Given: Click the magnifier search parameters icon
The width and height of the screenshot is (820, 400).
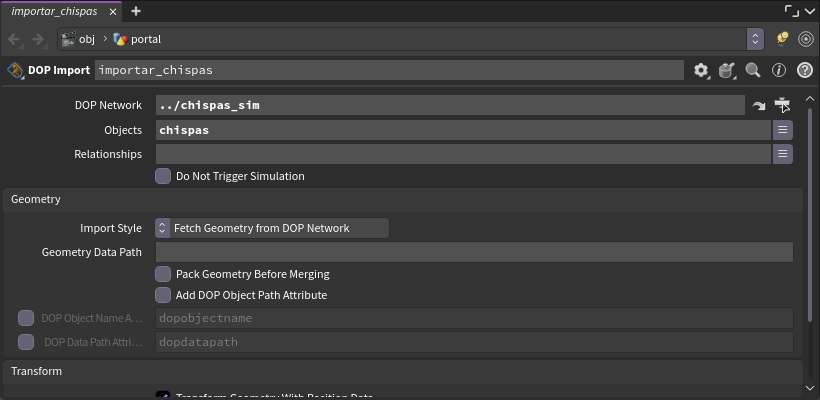Looking at the screenshot, I should coord(753,70).
